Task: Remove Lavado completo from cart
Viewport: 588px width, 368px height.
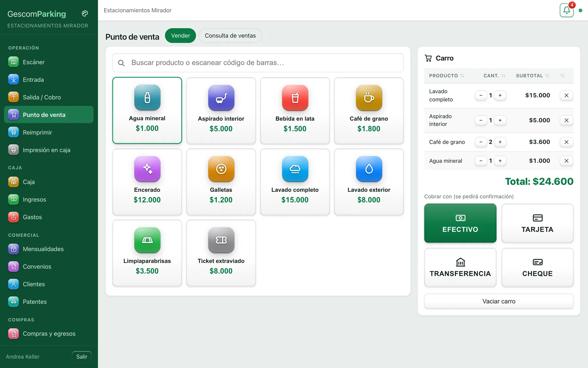Action: (566, 96)
